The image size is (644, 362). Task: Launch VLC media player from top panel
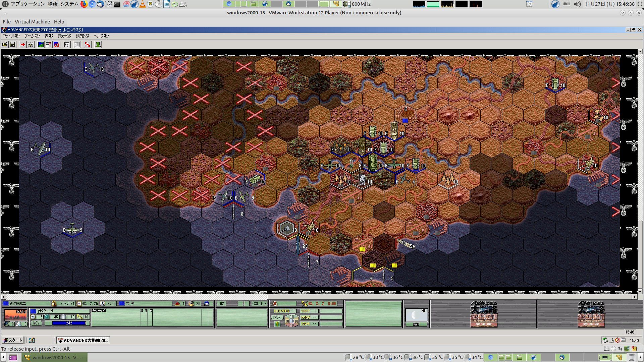(142, 4)
